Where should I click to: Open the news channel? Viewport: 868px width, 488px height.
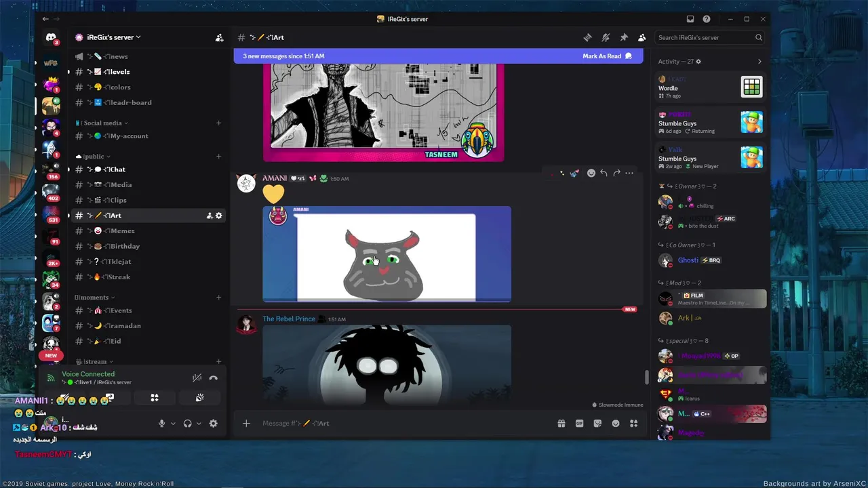point(149,56)
